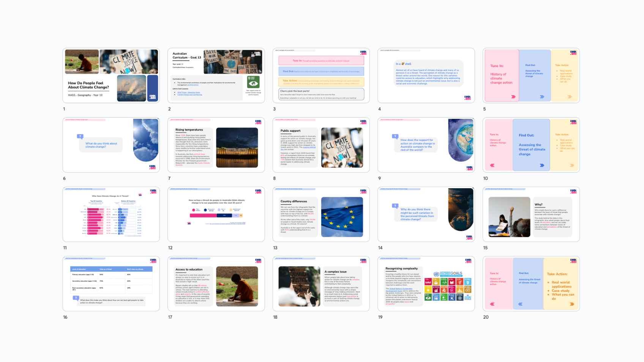Open the Climate Change and Cool Burning link
This screenshot has height=362, width=644.
(x=190, y=94)
